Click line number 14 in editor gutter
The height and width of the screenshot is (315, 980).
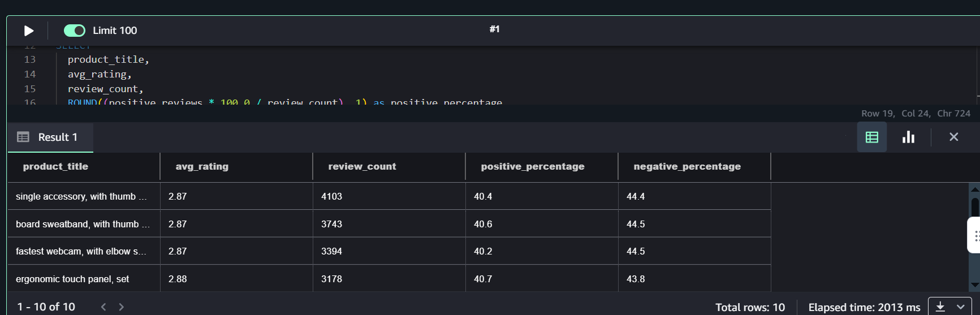(x=30, y=74)
